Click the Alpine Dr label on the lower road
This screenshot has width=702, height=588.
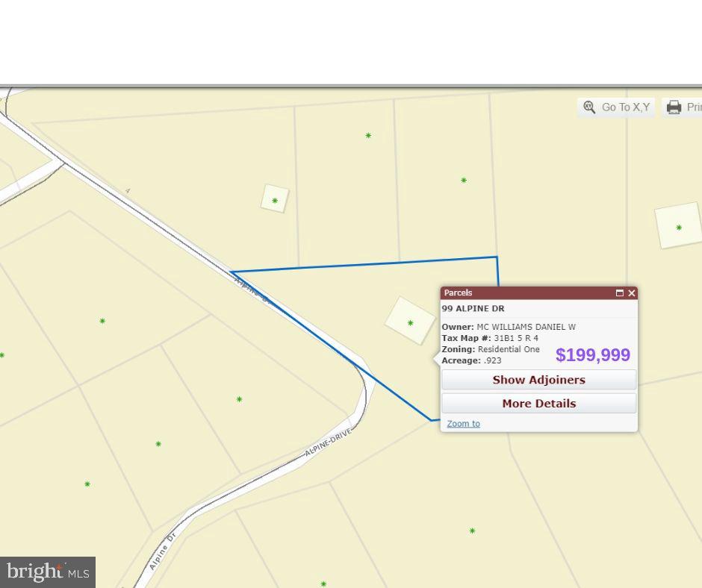click(163, 551)
